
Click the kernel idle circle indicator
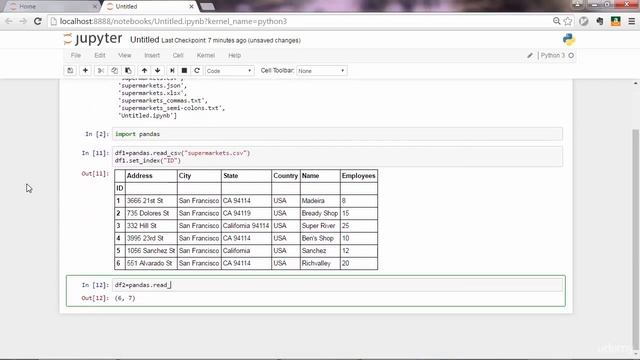click(x=571, y=56)
